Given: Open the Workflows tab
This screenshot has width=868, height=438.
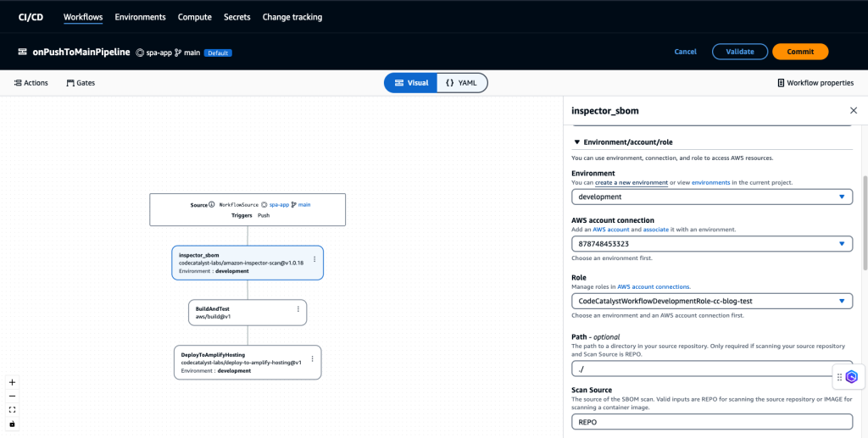Looking at the screenshot, I should point(83,17).
